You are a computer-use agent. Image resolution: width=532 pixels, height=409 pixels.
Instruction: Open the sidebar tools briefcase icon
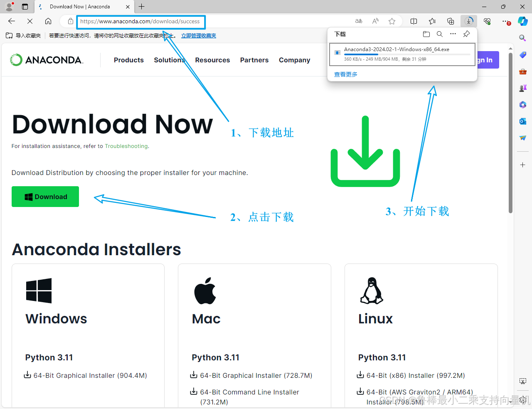tap(523, 71)
